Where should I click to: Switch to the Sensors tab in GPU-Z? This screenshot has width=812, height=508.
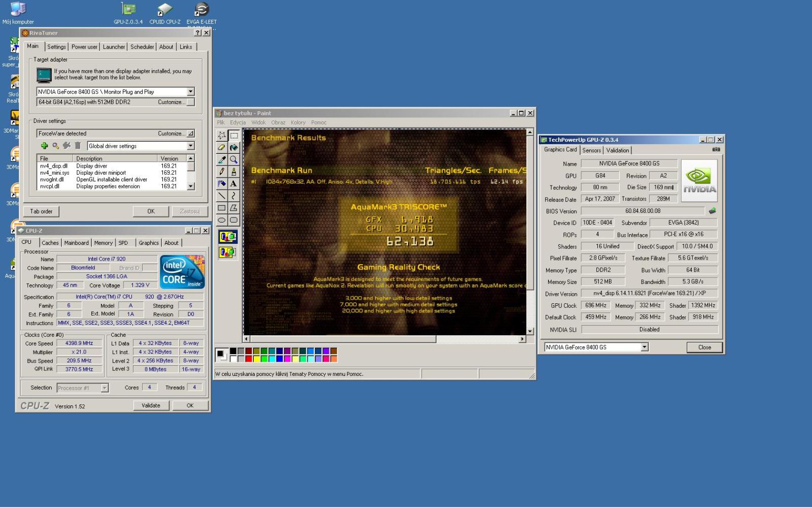click(x=591, y=150)
